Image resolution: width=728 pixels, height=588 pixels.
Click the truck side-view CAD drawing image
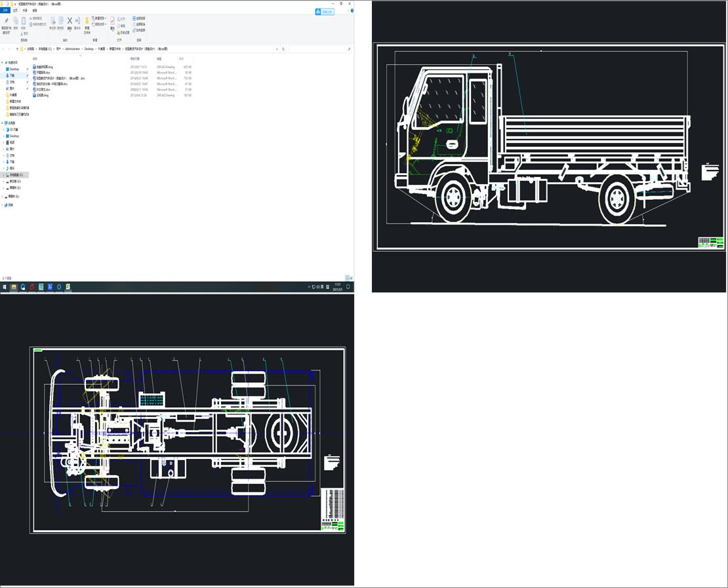[549, 147]
